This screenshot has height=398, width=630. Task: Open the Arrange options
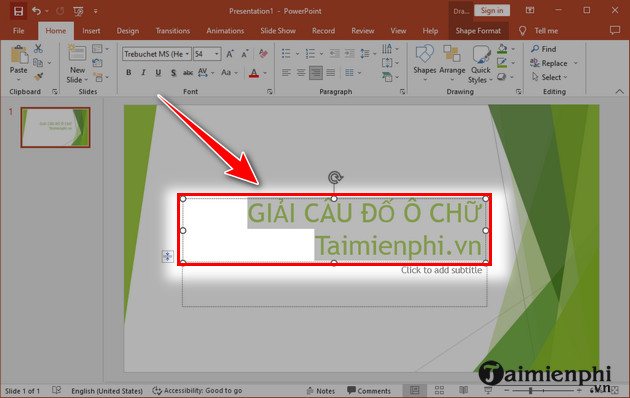pos(452,63)
